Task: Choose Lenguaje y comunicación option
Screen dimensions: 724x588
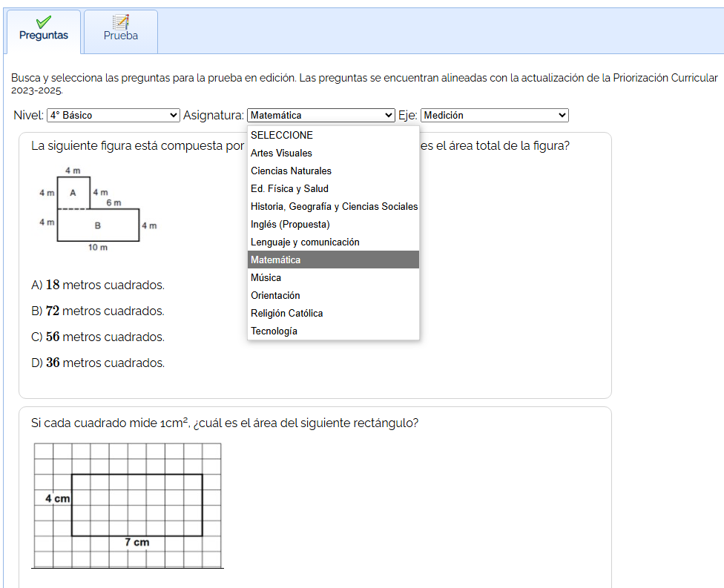Action: (305, 242)
